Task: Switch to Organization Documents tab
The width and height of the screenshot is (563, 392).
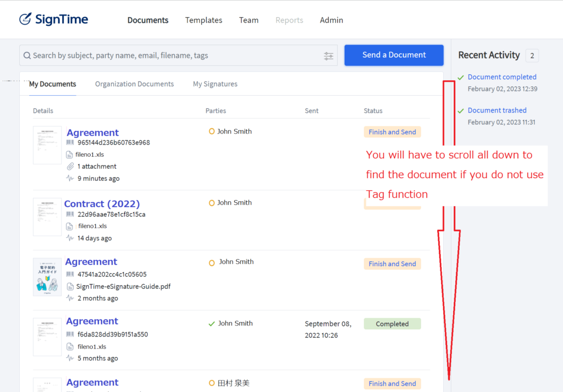Action: (134, 84)
